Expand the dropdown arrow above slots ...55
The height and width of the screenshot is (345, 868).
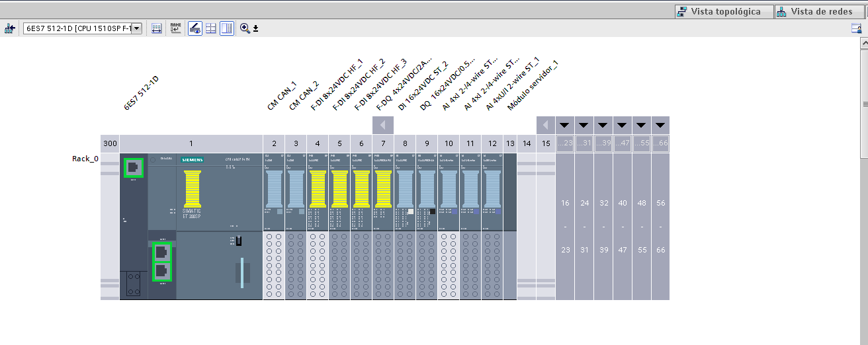tap(641, 125)
